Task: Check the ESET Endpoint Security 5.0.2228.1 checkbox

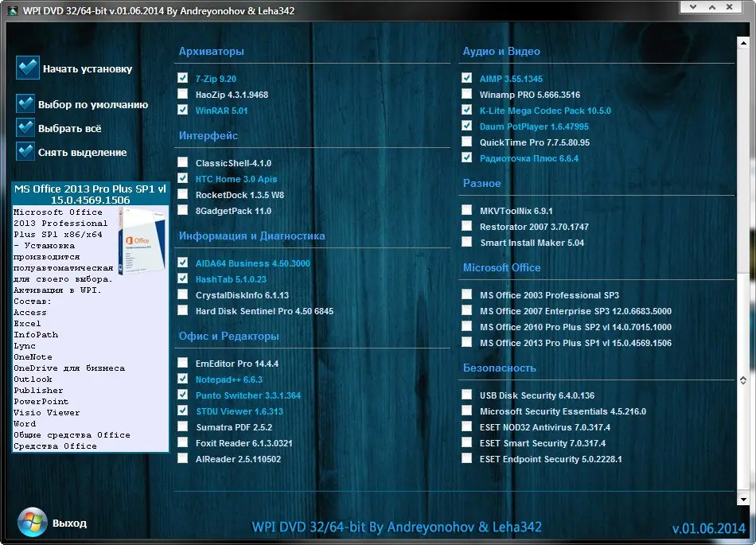Action: click(466, 457)
